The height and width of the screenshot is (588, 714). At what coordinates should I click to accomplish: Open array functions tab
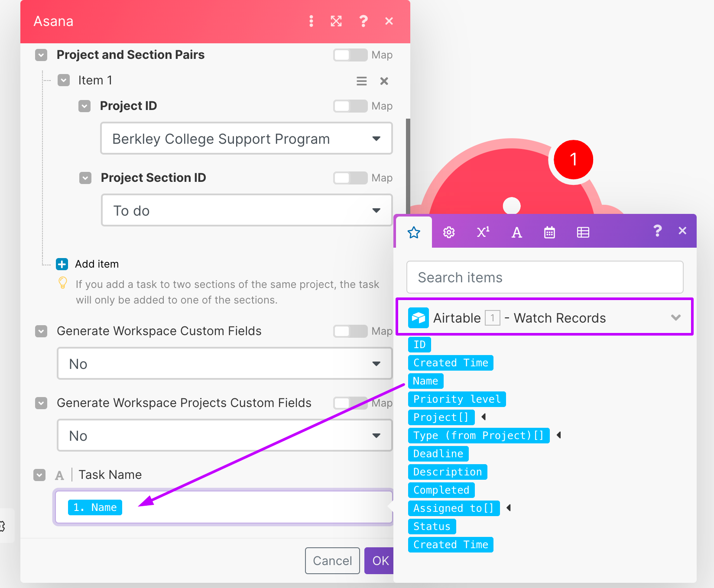[583, 233]
